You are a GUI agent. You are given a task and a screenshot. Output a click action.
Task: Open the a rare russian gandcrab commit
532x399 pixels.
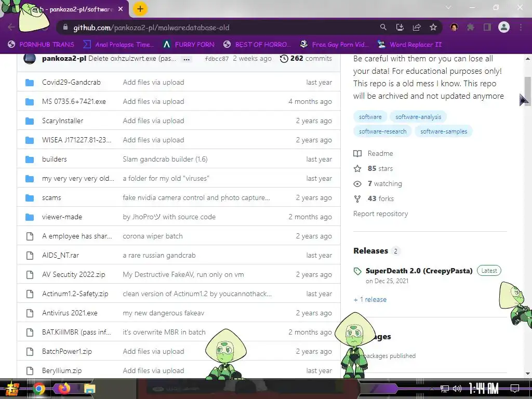(159, 255)
